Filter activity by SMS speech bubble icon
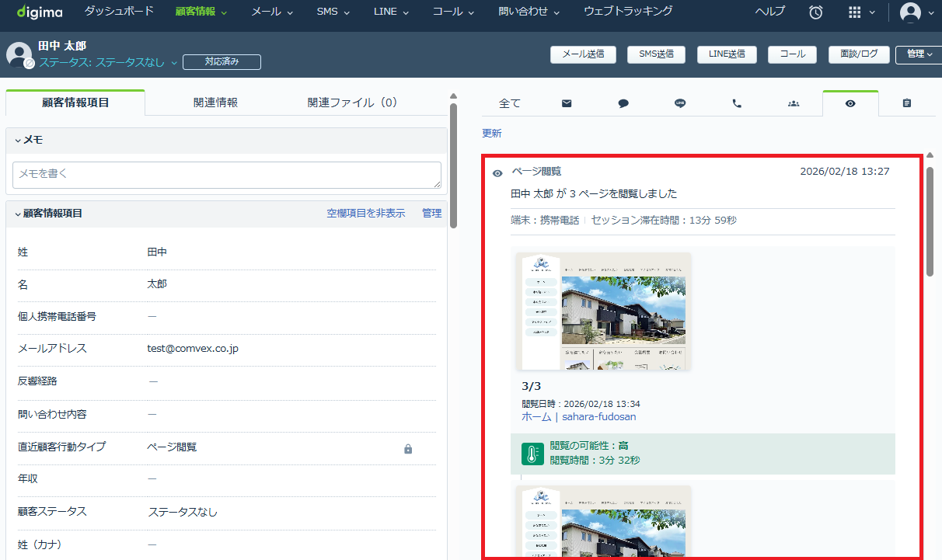 pos(623,103)
